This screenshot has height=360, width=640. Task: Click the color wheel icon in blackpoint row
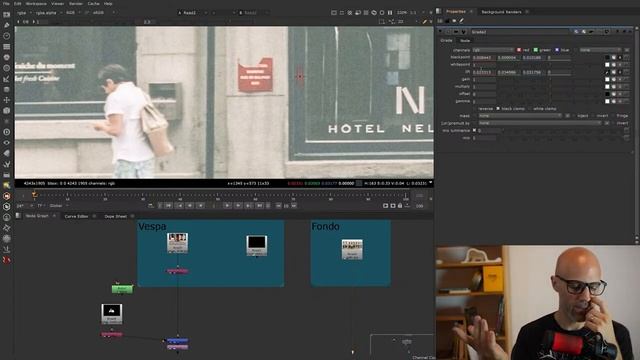click(x=613, y=58)
